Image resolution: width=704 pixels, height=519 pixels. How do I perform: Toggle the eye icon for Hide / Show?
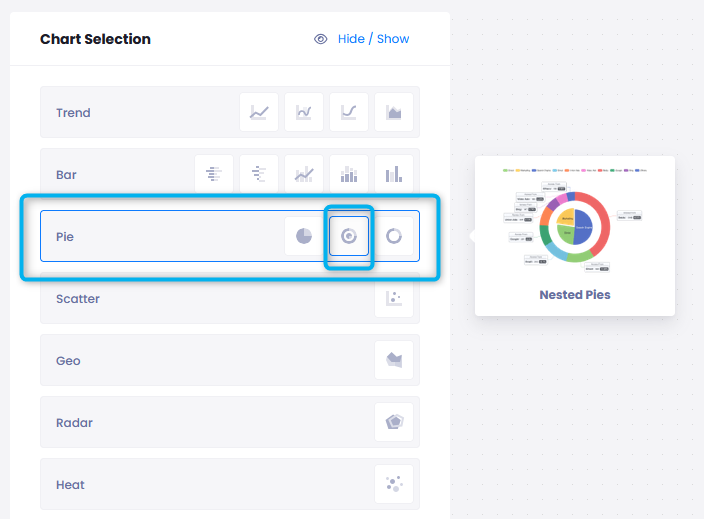[x=321, y=39]
